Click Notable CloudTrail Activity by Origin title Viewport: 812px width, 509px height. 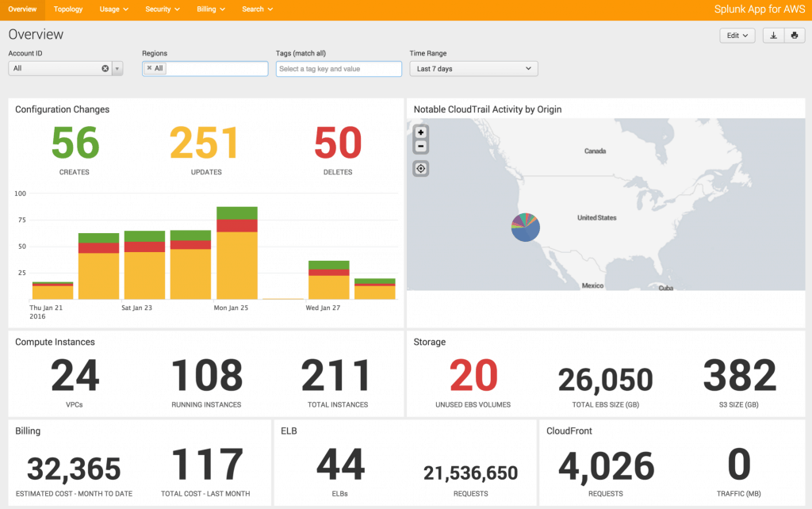[x=488, y=109]
